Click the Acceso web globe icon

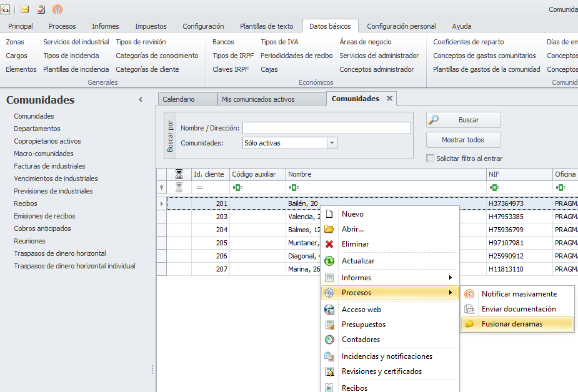point(329,310)
